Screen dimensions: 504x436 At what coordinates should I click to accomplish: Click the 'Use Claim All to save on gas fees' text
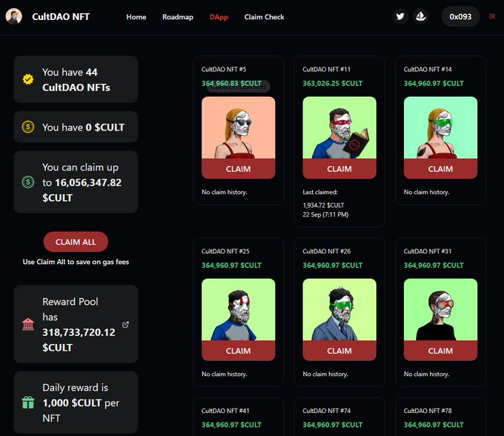(76, 262)
